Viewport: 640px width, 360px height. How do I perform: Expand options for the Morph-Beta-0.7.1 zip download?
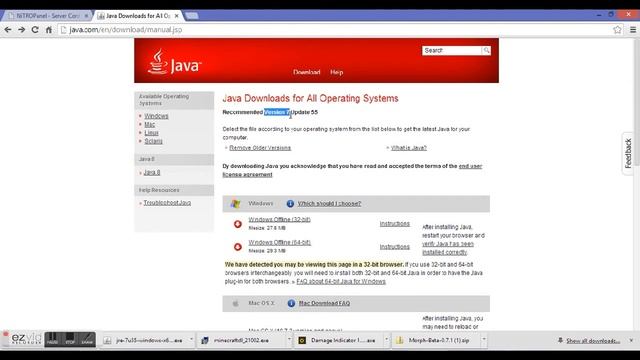click(x=484, y=340)
